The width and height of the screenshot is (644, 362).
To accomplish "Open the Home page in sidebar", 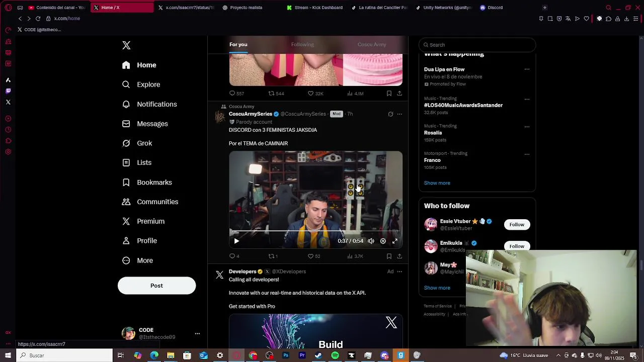I will point(139,65).
